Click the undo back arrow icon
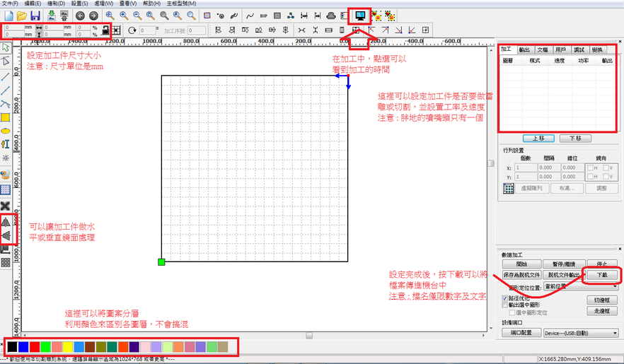 click(80, 16)
